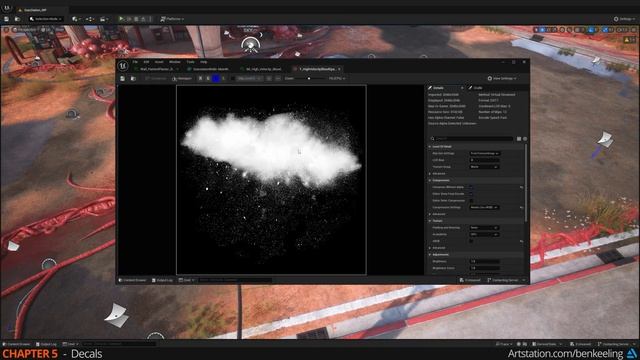Open the File menu in texture editor
The image size is (640, 360).
coord(135,62)
